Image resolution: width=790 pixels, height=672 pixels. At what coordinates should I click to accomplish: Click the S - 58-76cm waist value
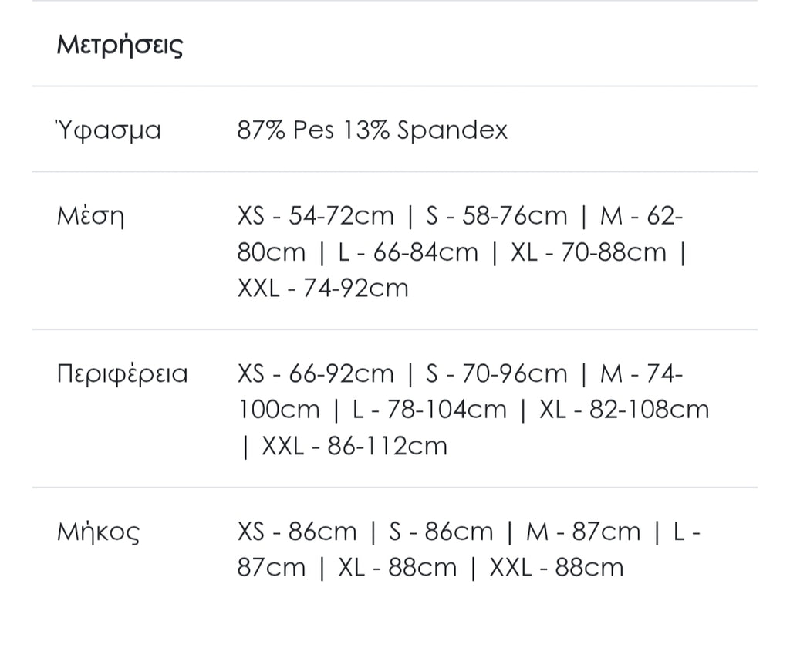coord(496,215)
